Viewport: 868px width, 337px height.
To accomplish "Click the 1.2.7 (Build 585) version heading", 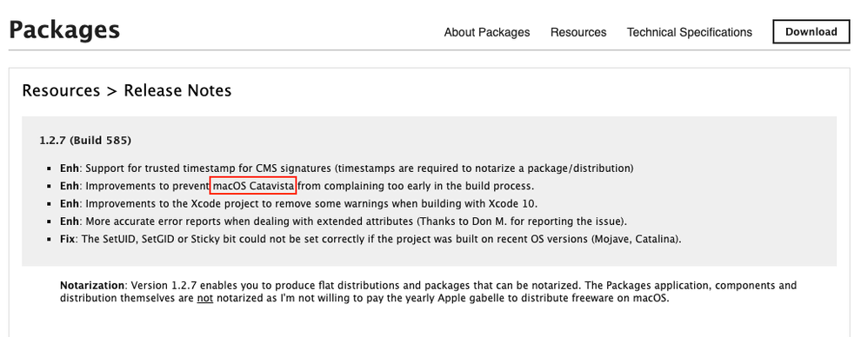I will 85,141.
